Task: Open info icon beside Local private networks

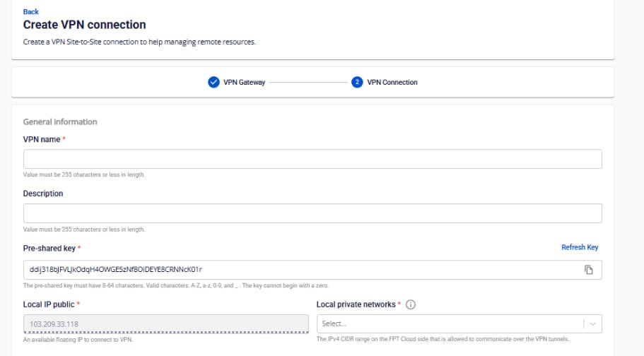Action: [x=411, y=304]
